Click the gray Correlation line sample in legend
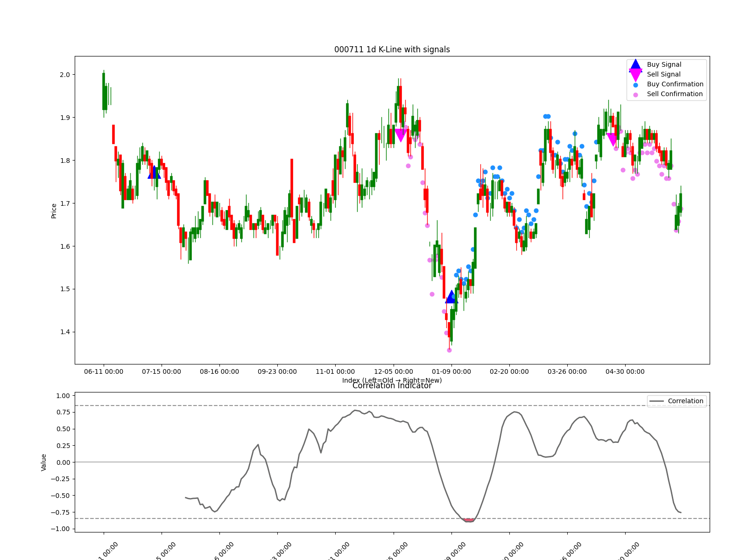The image size is (747, 560). click(656, 401)
